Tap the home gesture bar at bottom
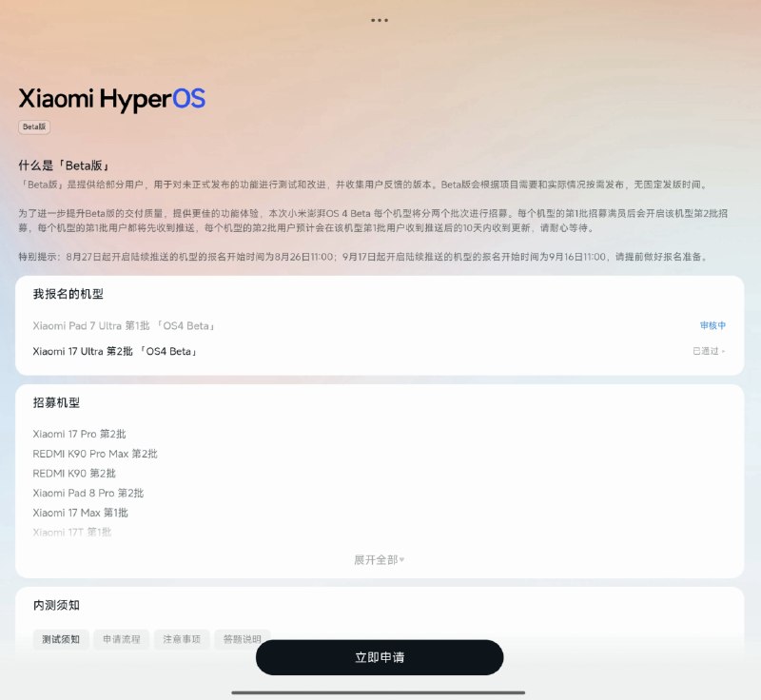This screenshot has height=700, width=761. pyautogui.click(x=379, y=692)
